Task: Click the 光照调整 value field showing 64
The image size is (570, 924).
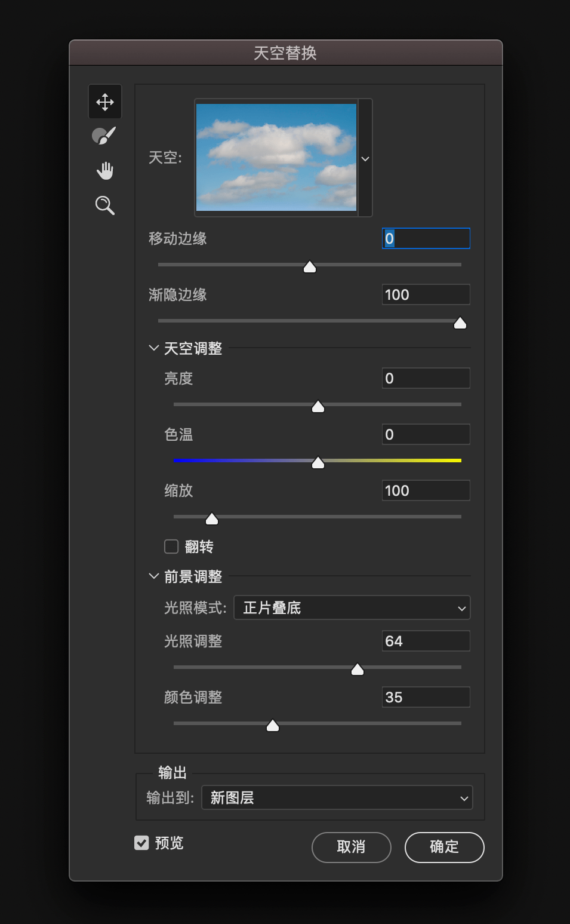Action: point(426,641)
